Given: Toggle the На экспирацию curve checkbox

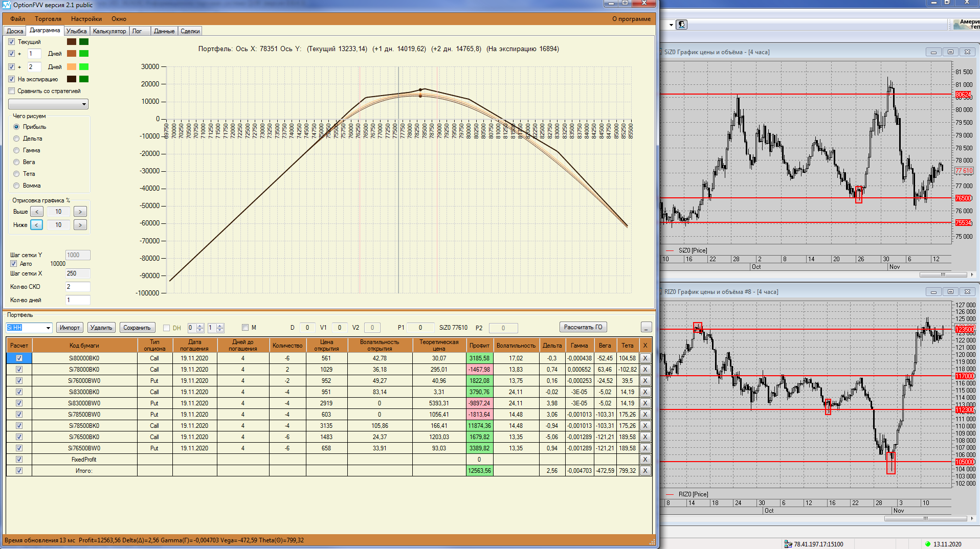Looking at the screenshot, I should 12,79.
